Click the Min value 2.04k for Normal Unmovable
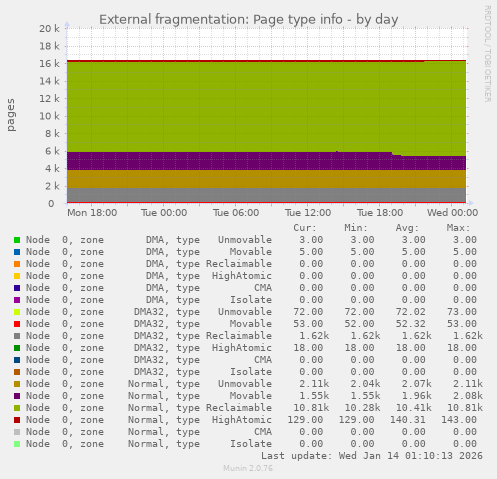Image resolution: width=497 pixels, height=479 pixels. tap(365, 384)
